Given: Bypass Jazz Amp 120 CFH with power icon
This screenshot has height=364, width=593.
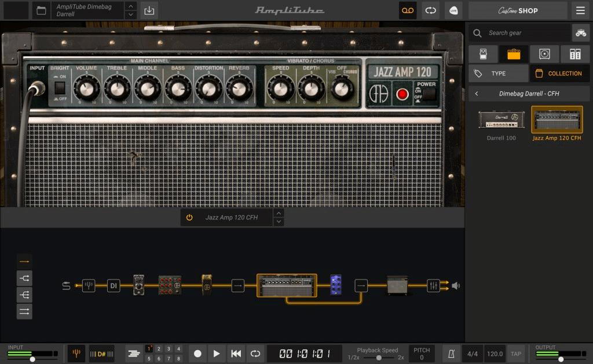Looking at the screenshot, I should [189, 218].
